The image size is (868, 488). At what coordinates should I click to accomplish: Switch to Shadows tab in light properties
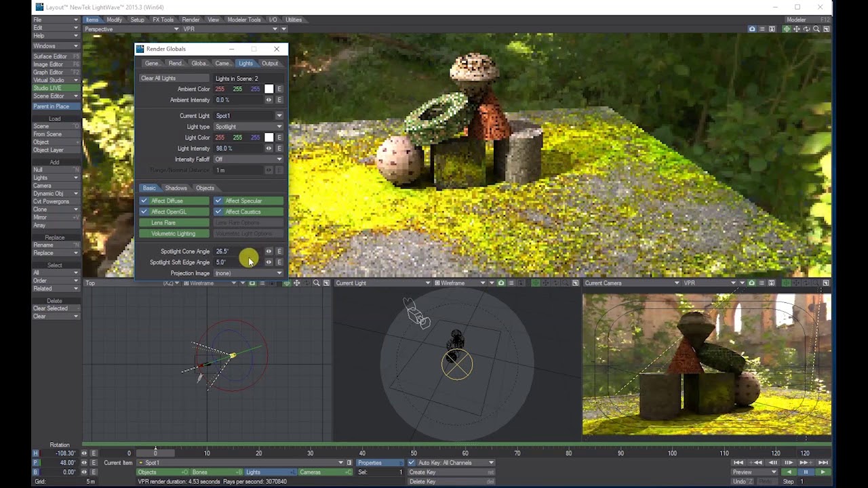pyautogui.click(x=176, y=188)
